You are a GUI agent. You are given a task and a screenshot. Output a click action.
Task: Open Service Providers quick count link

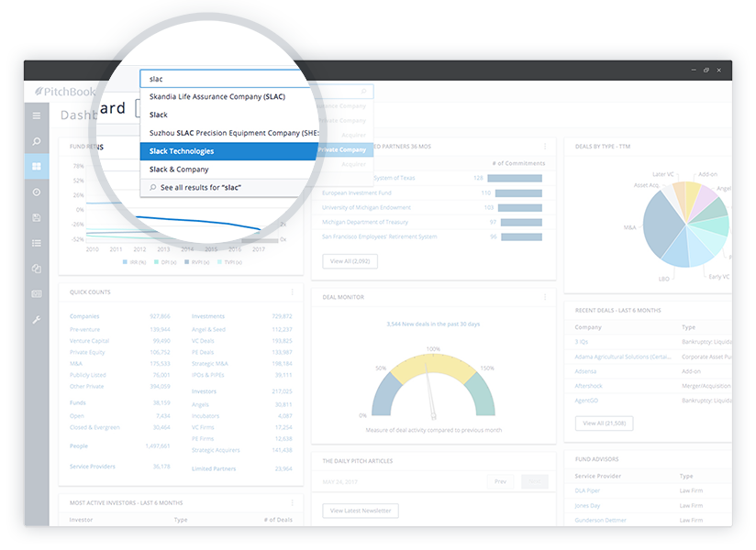pos(93,467)
